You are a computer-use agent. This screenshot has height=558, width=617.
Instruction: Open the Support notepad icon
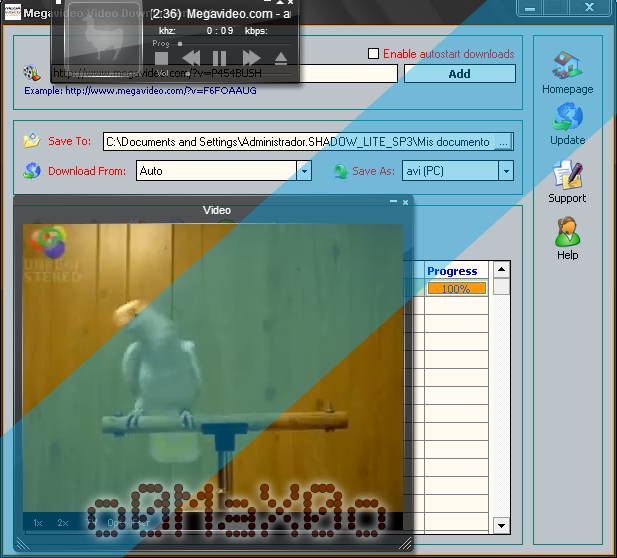567,175
